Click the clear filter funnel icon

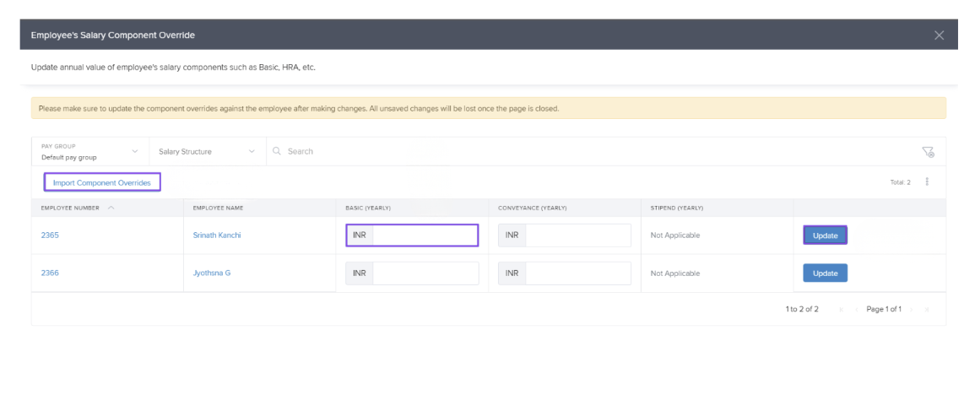[x=928, y=152]
